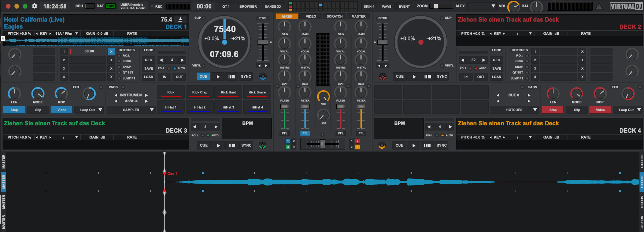
Task: Delete hotcue 1 with the blue X on Deck 1
Action: point(111,51)
